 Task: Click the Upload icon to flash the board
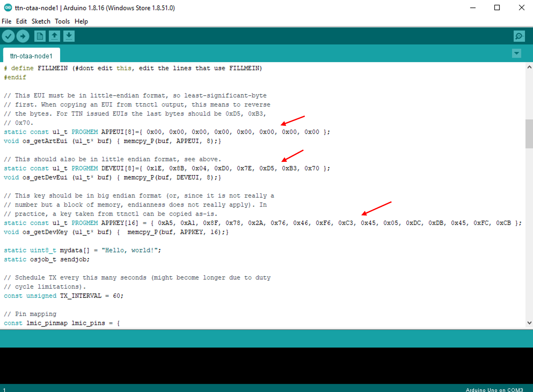23,36
